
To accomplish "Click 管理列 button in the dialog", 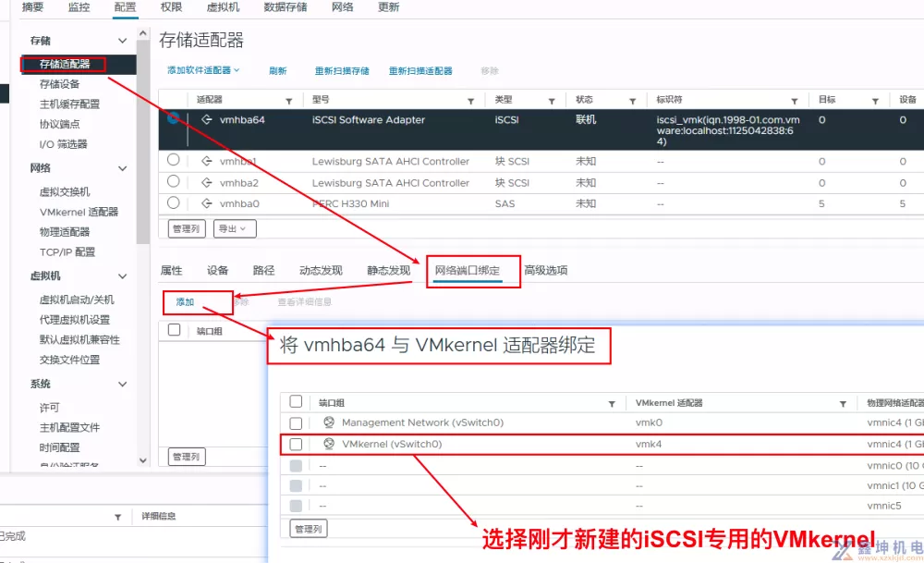I will coord(309,529).
